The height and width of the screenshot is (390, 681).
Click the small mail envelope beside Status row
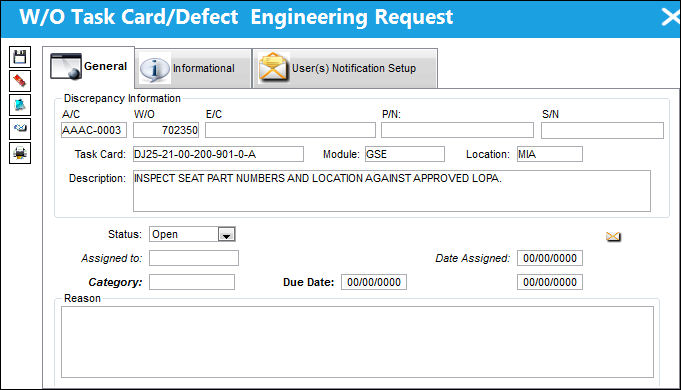pos(613,236)
